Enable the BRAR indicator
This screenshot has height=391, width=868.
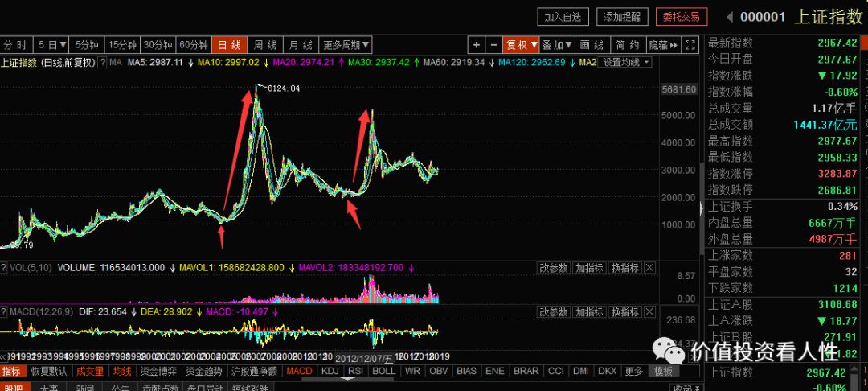coord(526,371)
